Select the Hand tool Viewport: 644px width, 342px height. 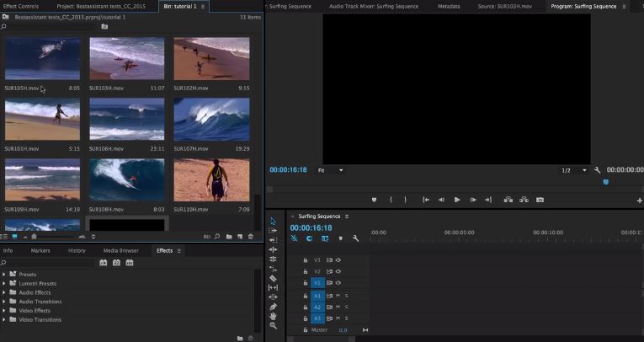pyautogui.click(x=273, y=316)
